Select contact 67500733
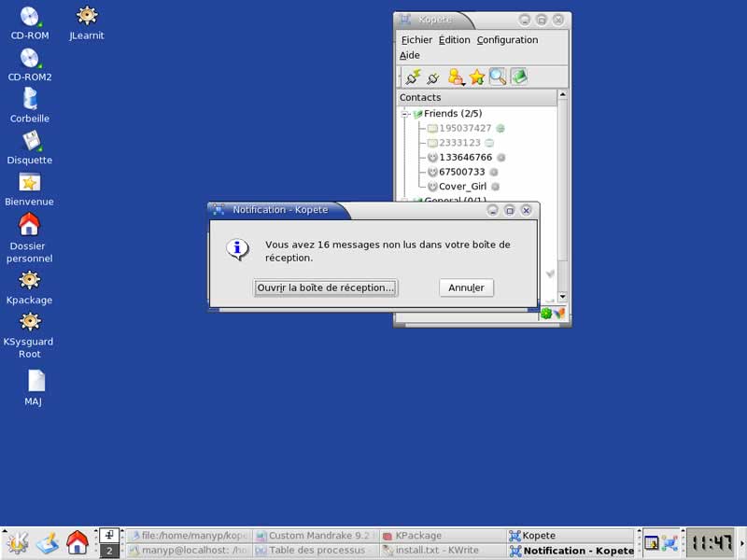This screenshot has width=747, height=560. coord(461,172)
